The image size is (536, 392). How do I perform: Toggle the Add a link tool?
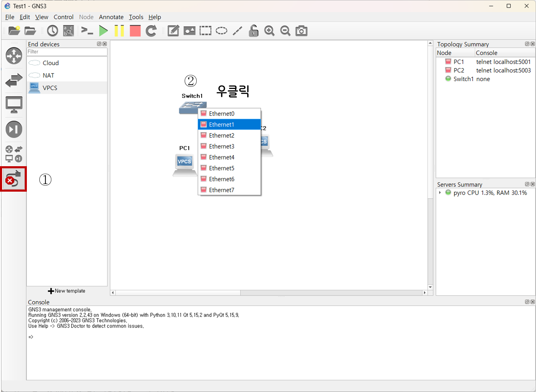pos(14,179)
